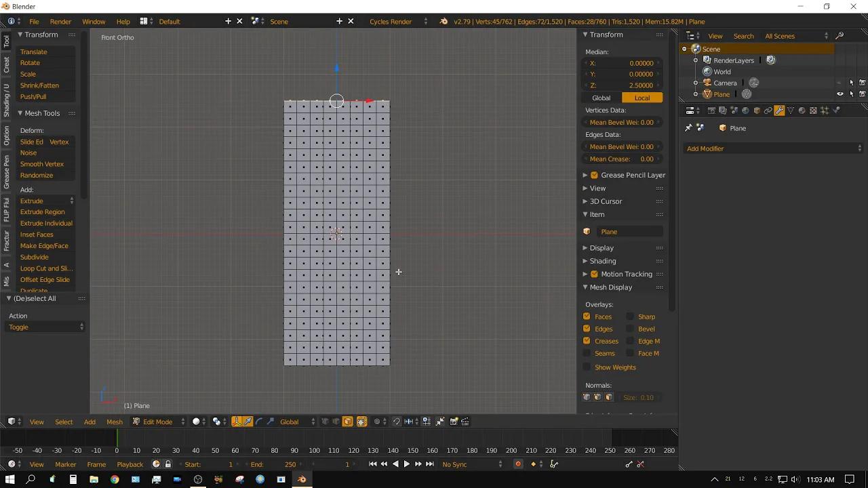Select the translate manipulator arrow icon
The width and height of the screenshot is (868, 488).
coord(248,422)
